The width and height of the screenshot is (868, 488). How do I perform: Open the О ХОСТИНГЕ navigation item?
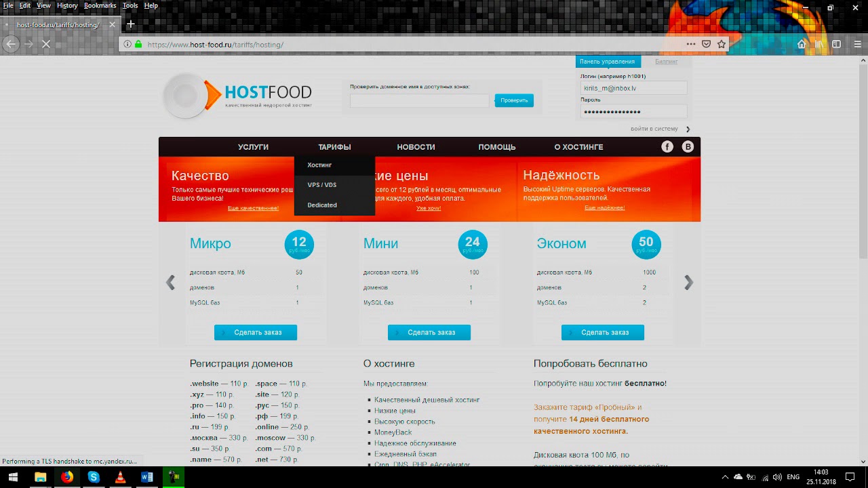pos(578,147)
